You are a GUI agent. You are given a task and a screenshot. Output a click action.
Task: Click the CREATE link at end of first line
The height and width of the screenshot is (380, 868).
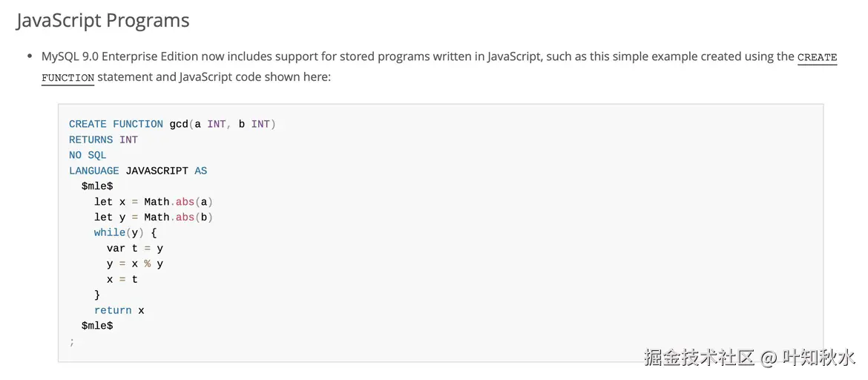[x=817, y=57]
